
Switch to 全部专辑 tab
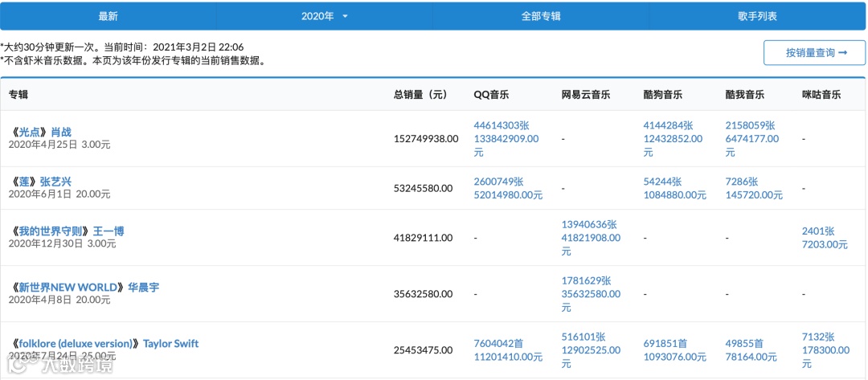(x=541, y=17)
